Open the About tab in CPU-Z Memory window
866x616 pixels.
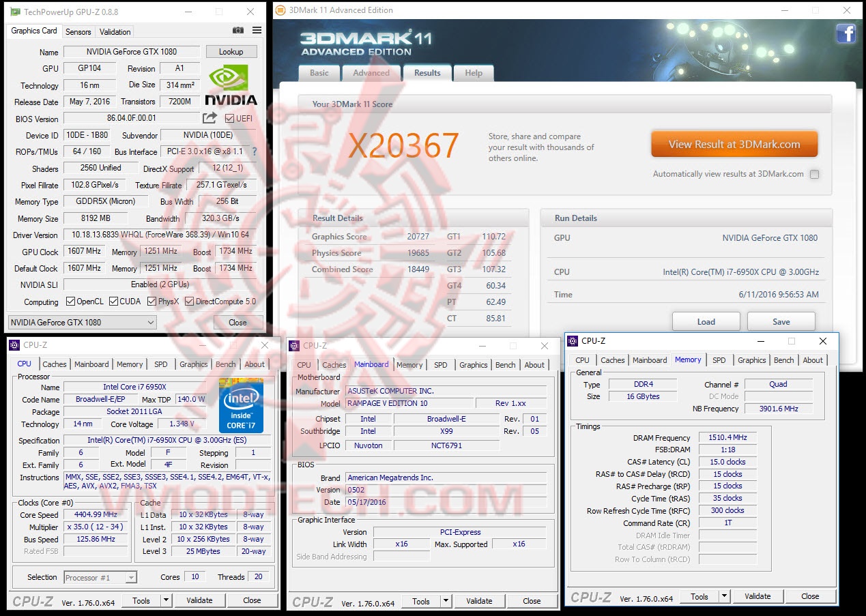click(x=813, y=360)
